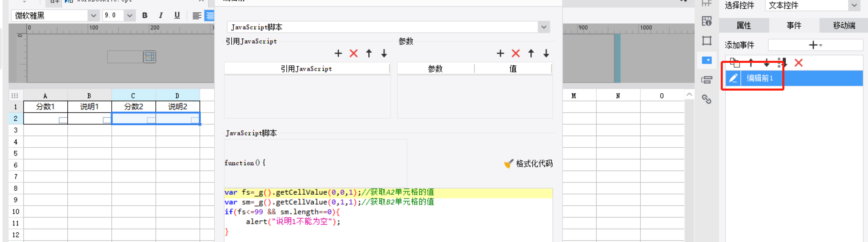
Task: Click the 值 table column header
Action: [513, 69]
